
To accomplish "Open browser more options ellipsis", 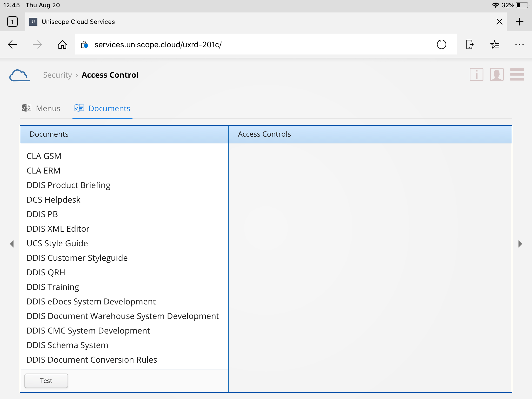I will 519,45.
